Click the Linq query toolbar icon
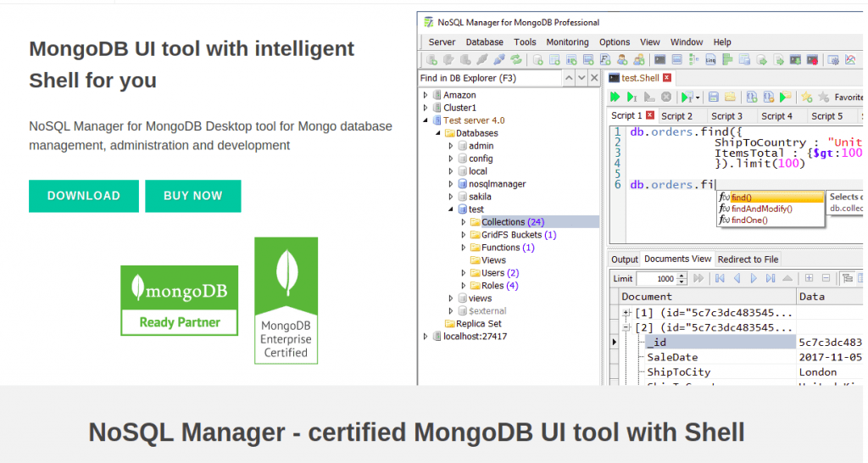 [x=711, y=60]
